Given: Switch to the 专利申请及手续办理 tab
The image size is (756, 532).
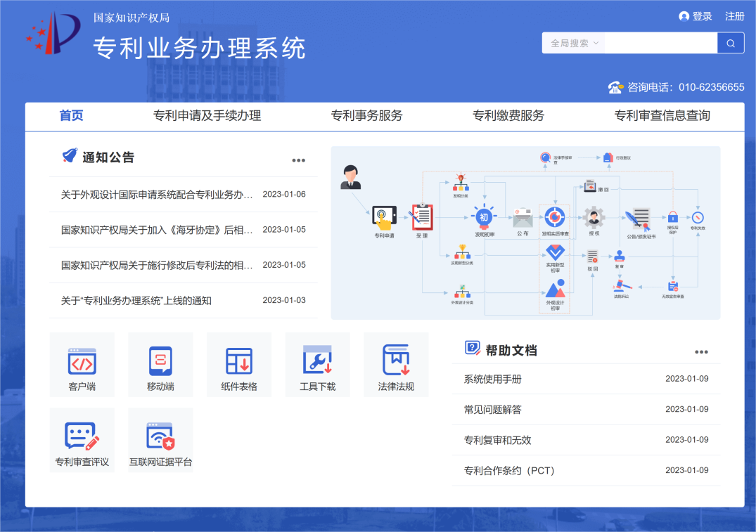Looking at the screenshot, I should [x=207, y=116].
